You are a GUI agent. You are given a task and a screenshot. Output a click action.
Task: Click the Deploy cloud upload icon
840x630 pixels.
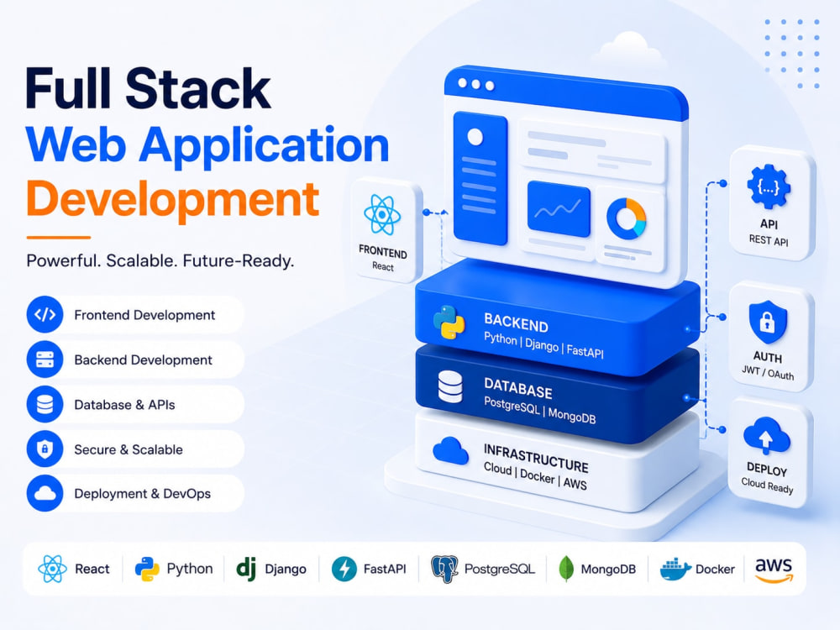pos(767,435)
